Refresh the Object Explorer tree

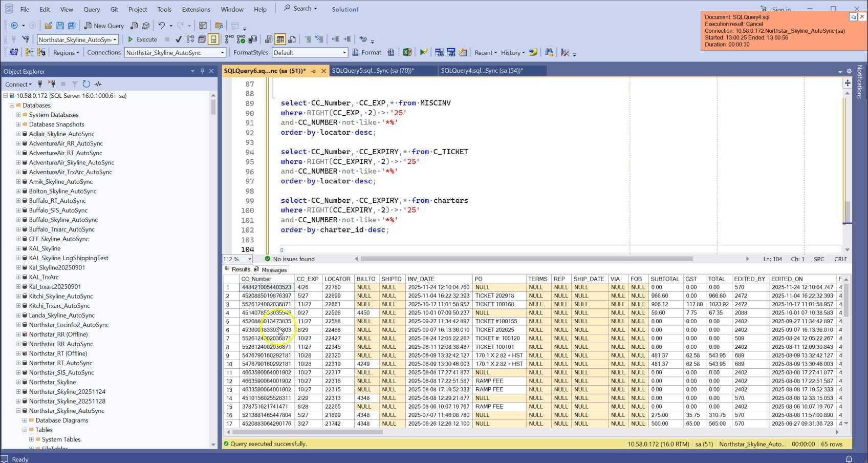point(86,84)
